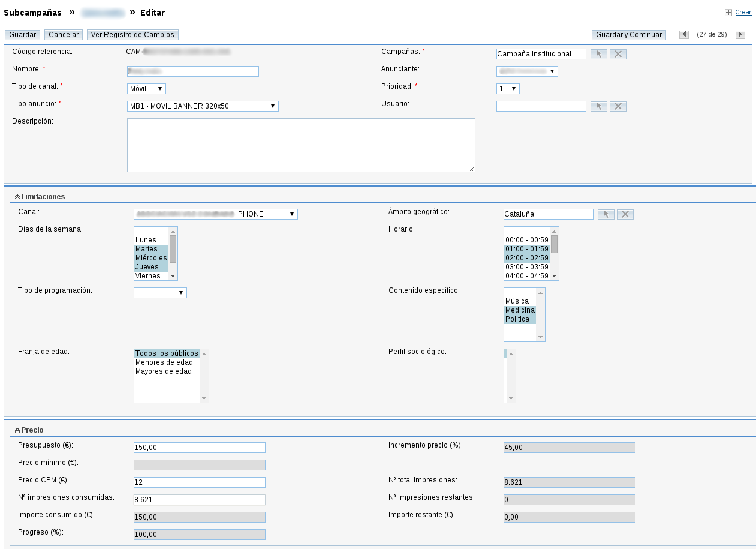Remove Cataluña using the X icon
Viewport: 756px width, 549px height.
625,214
